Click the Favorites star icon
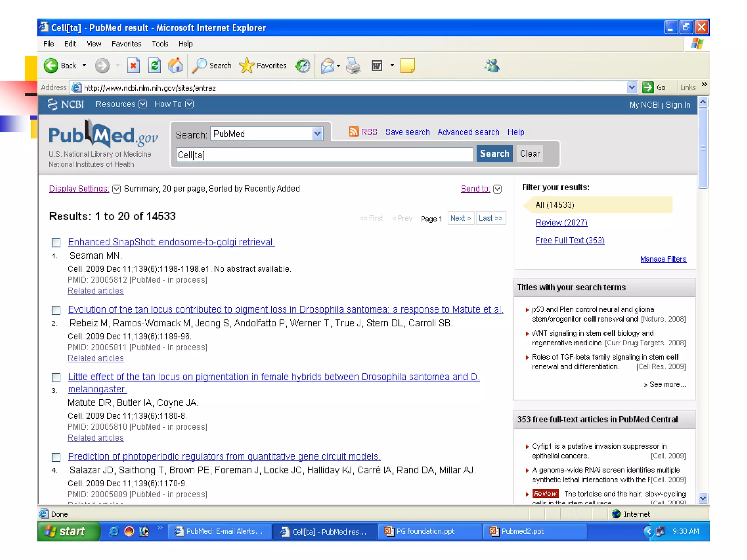 pos(247,66)
